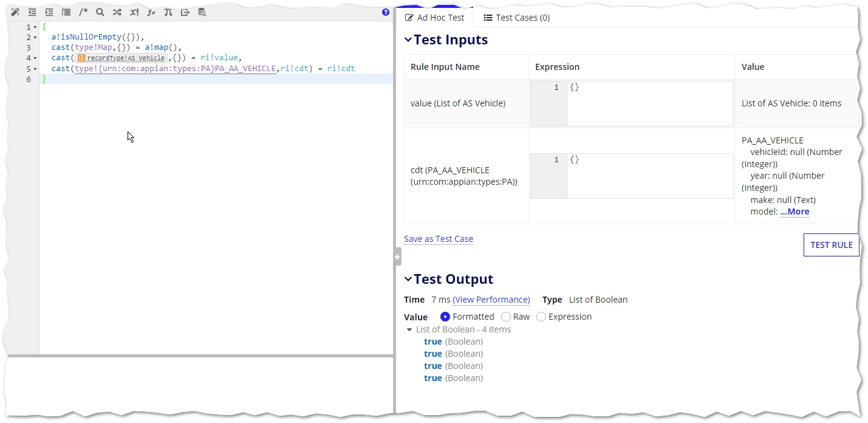Click the TEST RULE button
The width and height of the screenshot is (868, 423).
[831, 245]
